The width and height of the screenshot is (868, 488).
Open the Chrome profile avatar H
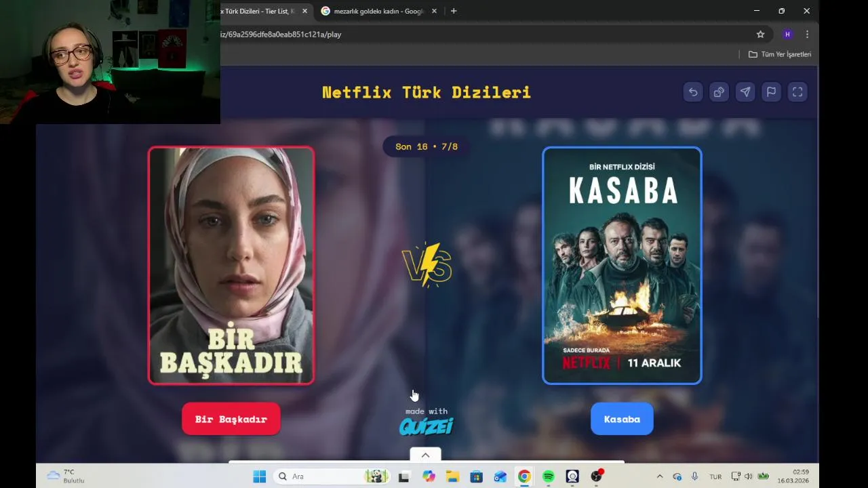pos(787,35)
